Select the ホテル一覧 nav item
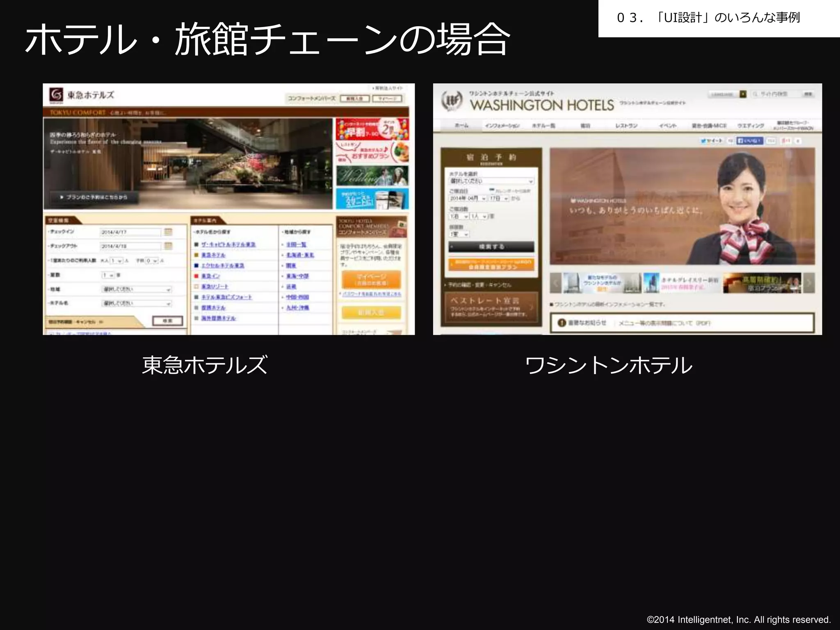Screen dimensions: 840x630 tap(543, 126)
